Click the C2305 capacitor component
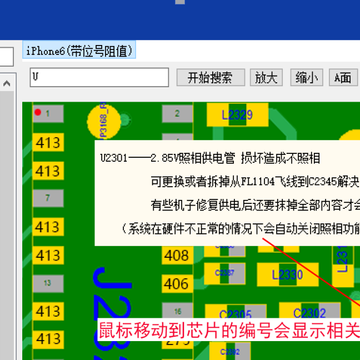Viewport: 360px width, 360px height. tap(235, 313)
